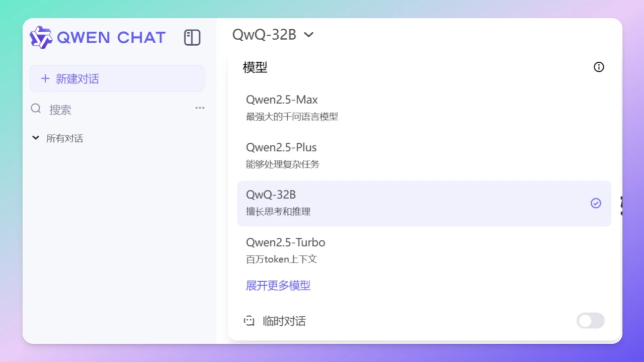Screen dimensions: 644x362
Task: Click the description 能够处理复杂任务
Action: [283, 164]
